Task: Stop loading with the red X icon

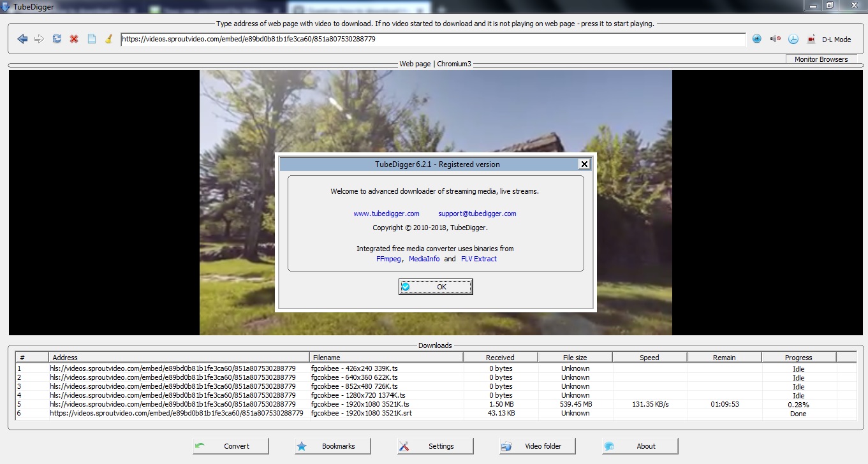Action: (74, 39)
